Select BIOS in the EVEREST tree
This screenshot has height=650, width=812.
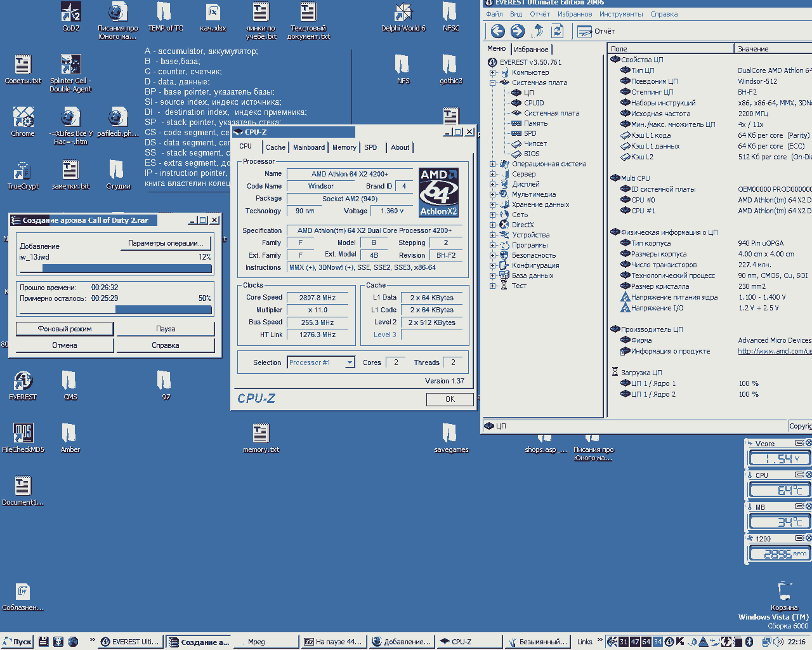532,154
